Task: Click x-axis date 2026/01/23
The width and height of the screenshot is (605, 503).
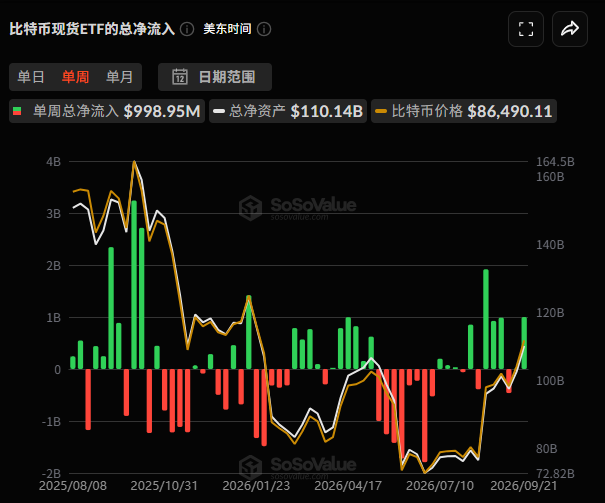Action: click(256, 486)
